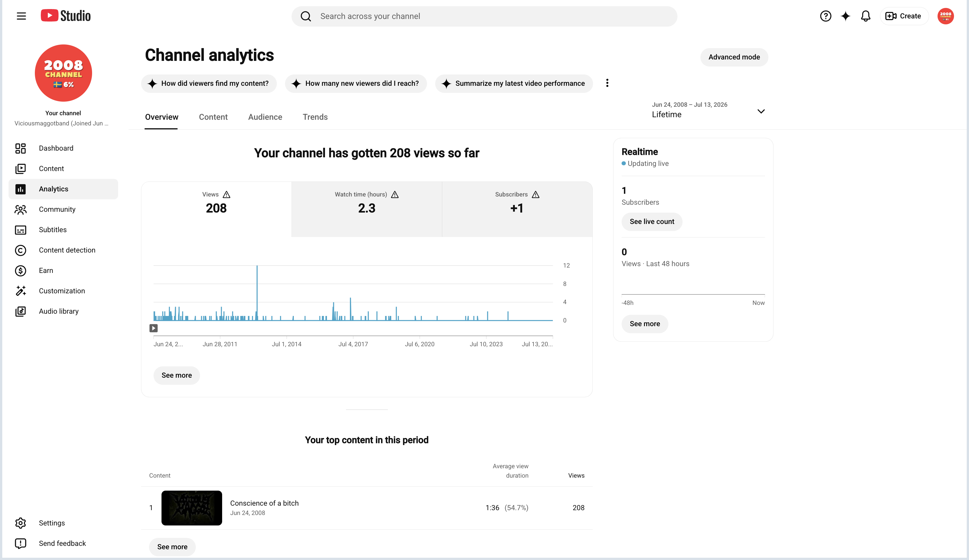Viewport: 969px width, 560px height.
Task: Ask How did viewers find my content
Action: [x=209, y=84]
